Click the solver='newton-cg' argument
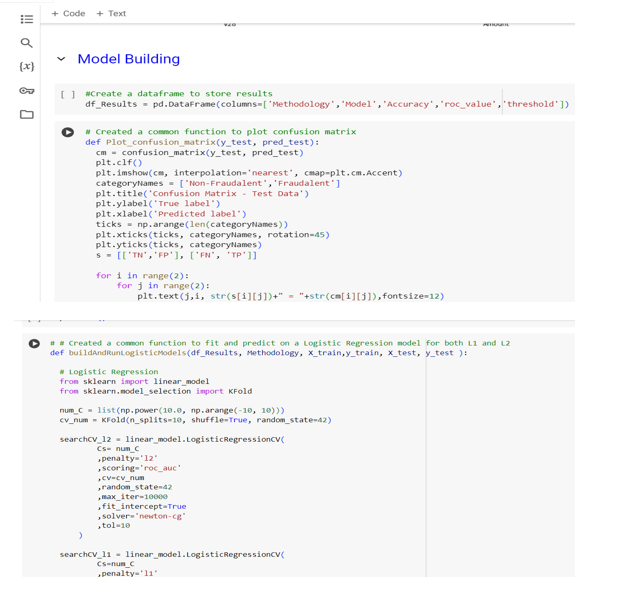 pyautogui.click(x=141, y=516)
